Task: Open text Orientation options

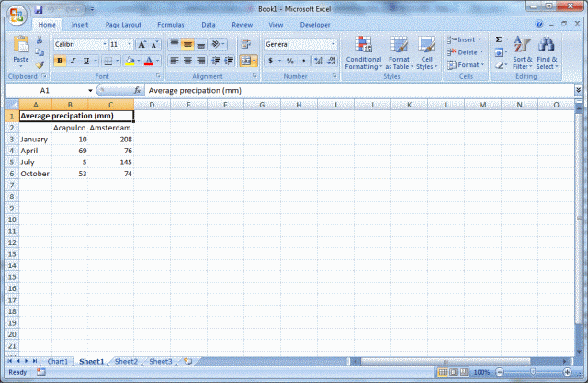Action: tap(218, 45)
